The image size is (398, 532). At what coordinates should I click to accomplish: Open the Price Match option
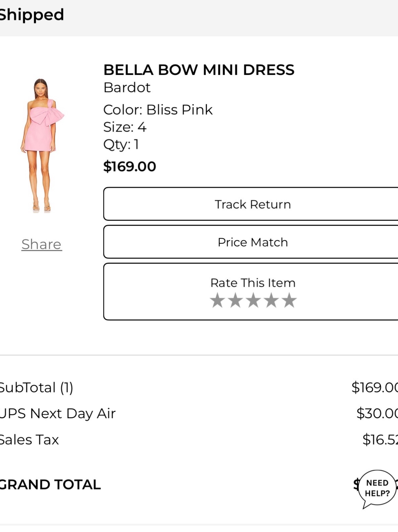pyautogui.click(x=251, y=242)
